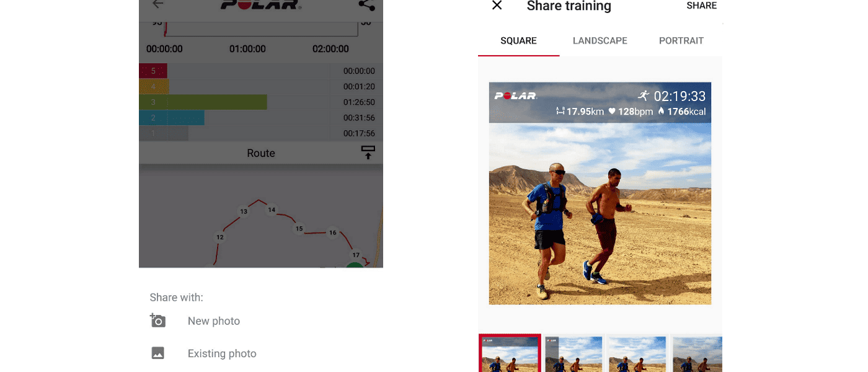Screen dimensions: 868x372
Task: Switch to the SQUARE tab
Action: [x=518, y=41]
